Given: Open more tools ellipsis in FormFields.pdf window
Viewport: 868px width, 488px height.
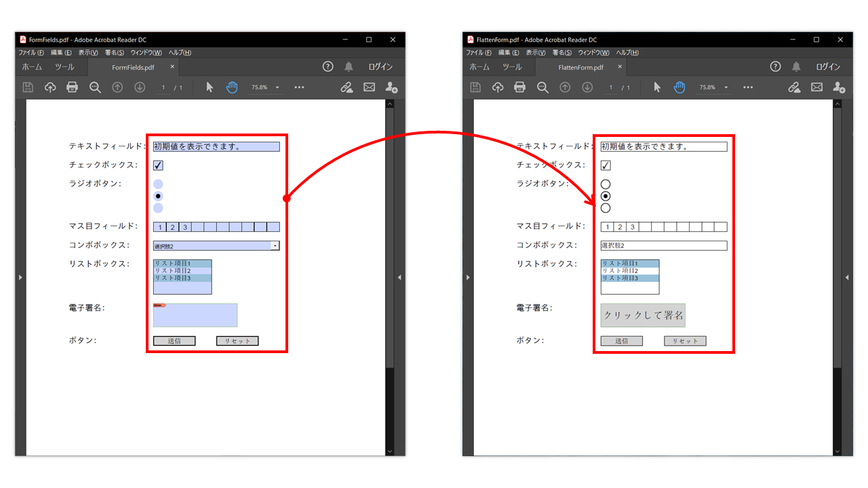Looking at the screenshot, I should point(299,87).
